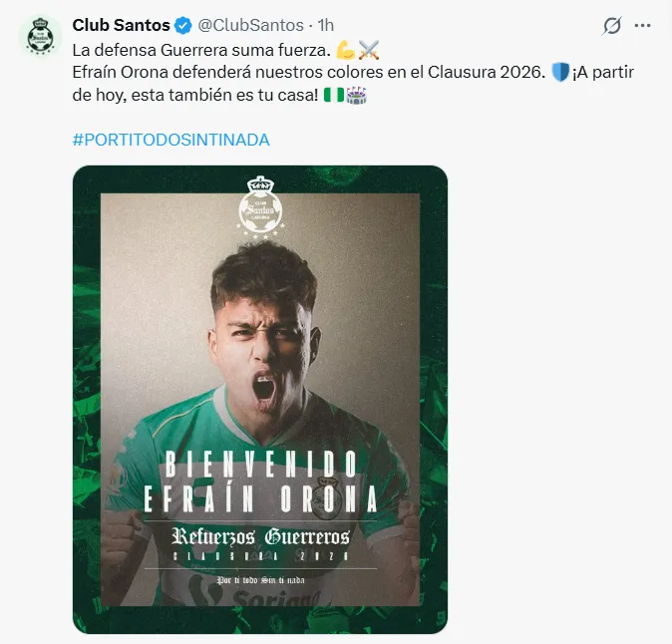Open Grok actions icon on tweet

[613, 26]
